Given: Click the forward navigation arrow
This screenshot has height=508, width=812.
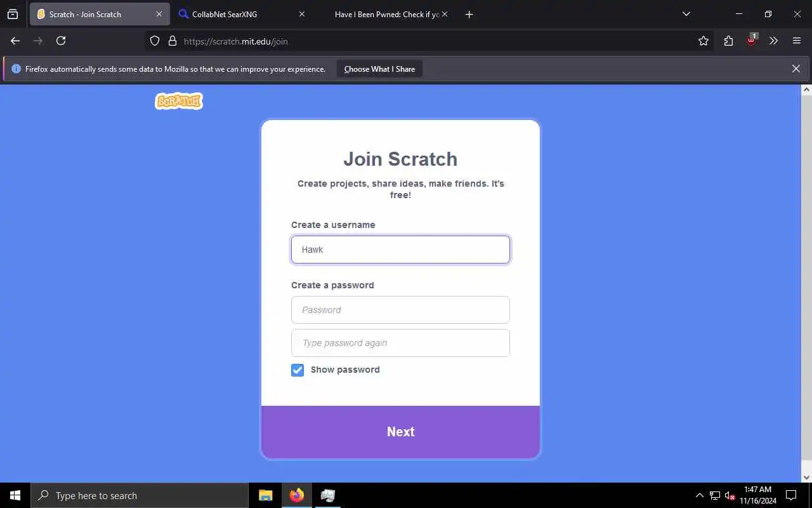Looking at the screenshot, I should pyautogui.click(x=38, y=41).
